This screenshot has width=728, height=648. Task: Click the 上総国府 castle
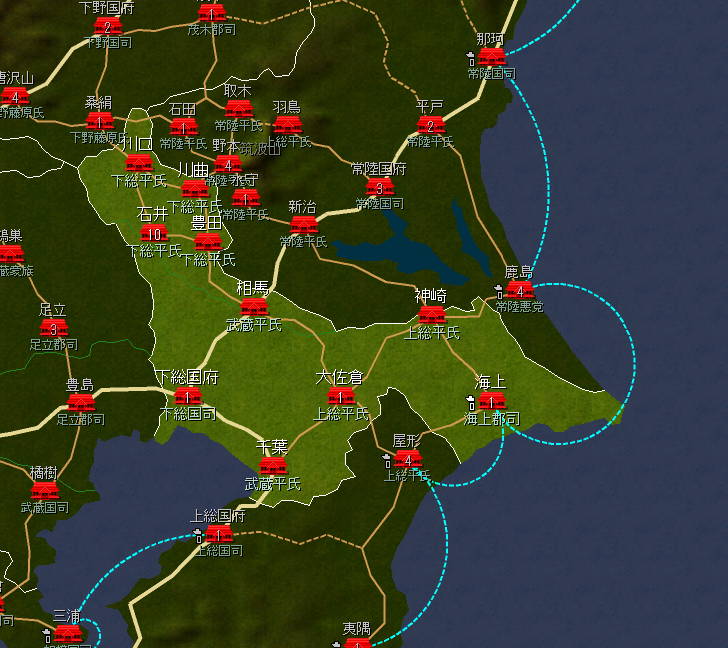tap(219, 534)
